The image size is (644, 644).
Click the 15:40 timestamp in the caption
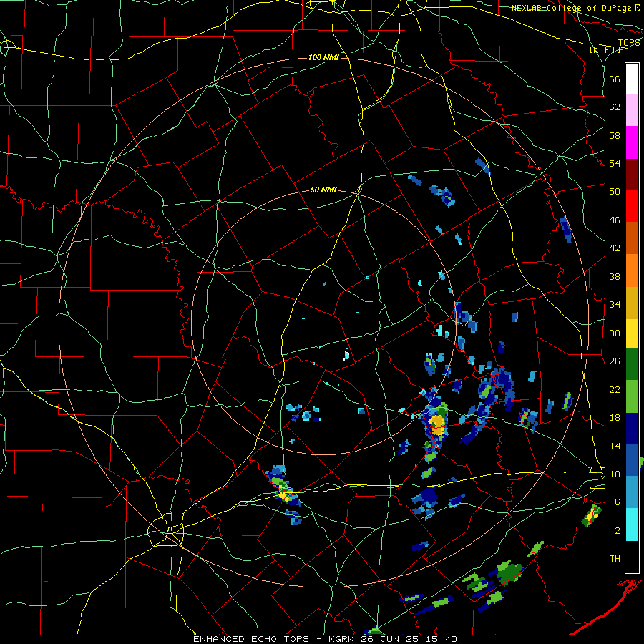441,639
